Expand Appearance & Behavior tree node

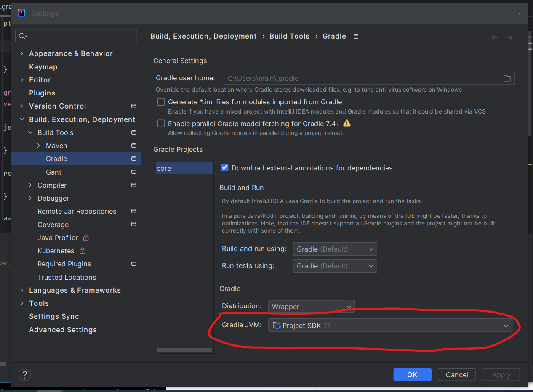[22, 53]
